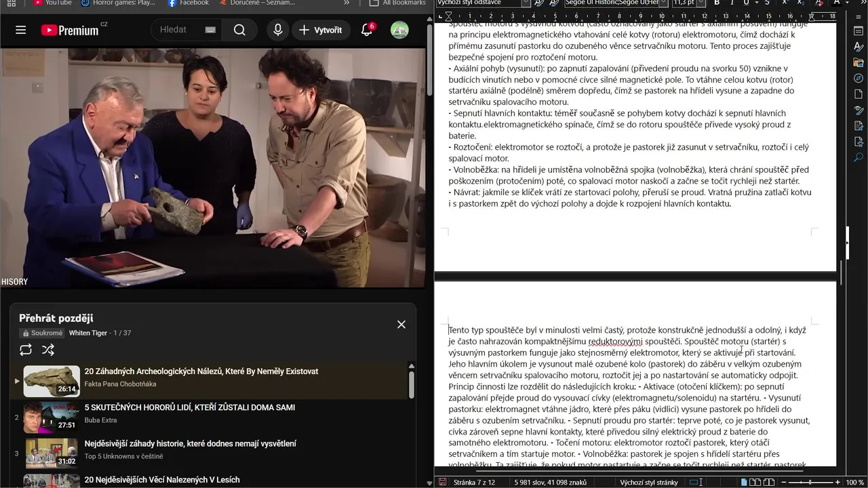The width and height of the screenshot is (868, 488).
Task: Switch to the Horror games browser tab
Action: [x=117, y=3]
